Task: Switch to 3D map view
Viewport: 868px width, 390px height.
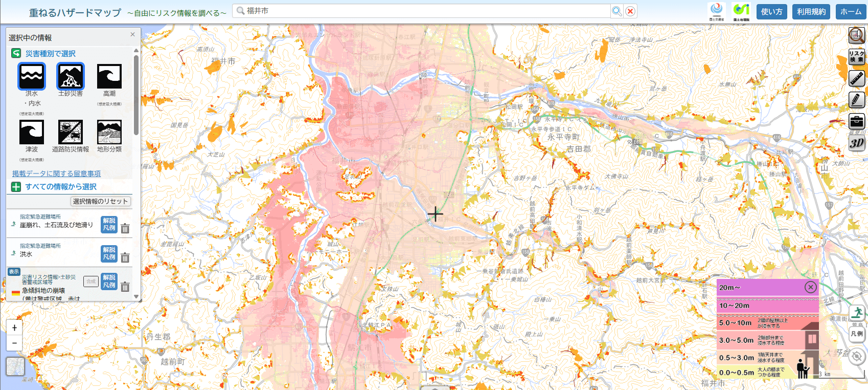Action: [x=857, y=143]
